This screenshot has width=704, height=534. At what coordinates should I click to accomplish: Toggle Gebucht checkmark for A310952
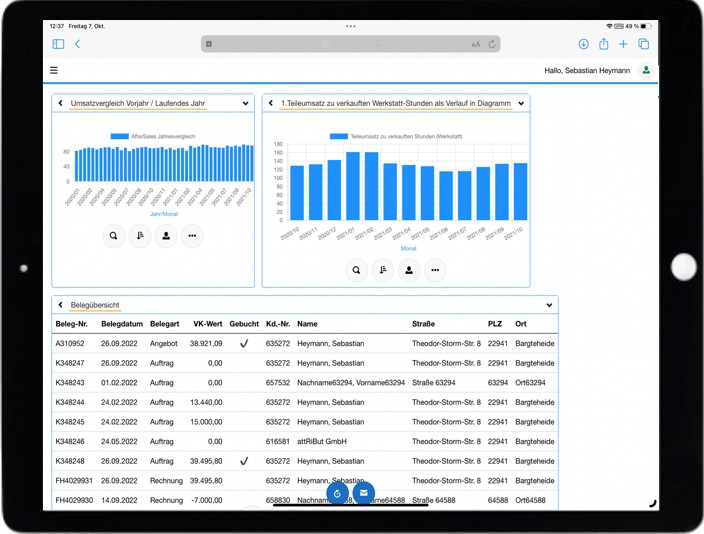point(243,343)
